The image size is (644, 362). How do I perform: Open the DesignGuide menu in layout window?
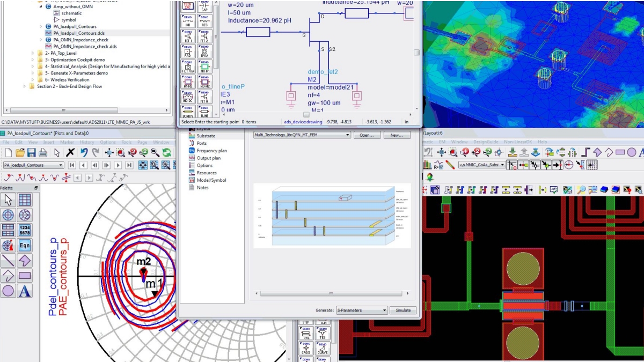(x=486, y=142)
